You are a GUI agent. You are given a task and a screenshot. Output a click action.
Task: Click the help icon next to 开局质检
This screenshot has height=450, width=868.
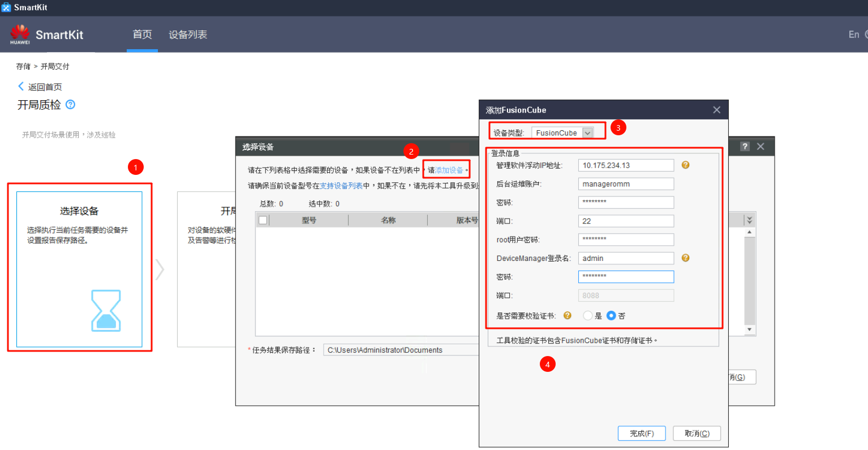(70, 105)
